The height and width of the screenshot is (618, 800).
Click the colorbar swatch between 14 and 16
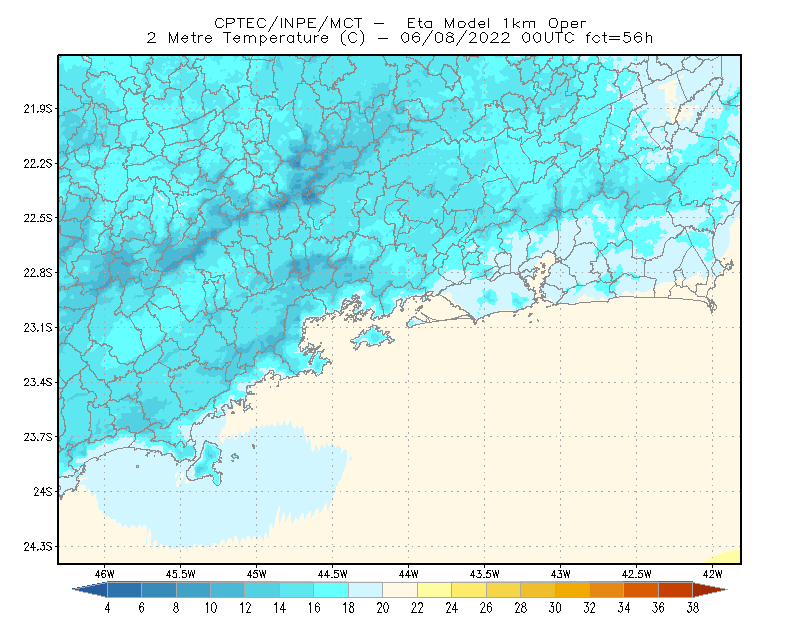coord(296,589)
